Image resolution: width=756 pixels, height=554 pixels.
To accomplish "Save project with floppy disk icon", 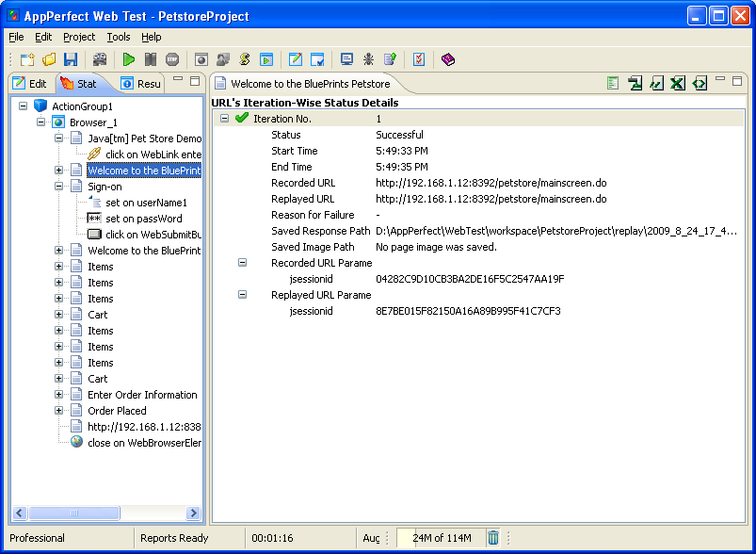I will click(x=71, y=59).
